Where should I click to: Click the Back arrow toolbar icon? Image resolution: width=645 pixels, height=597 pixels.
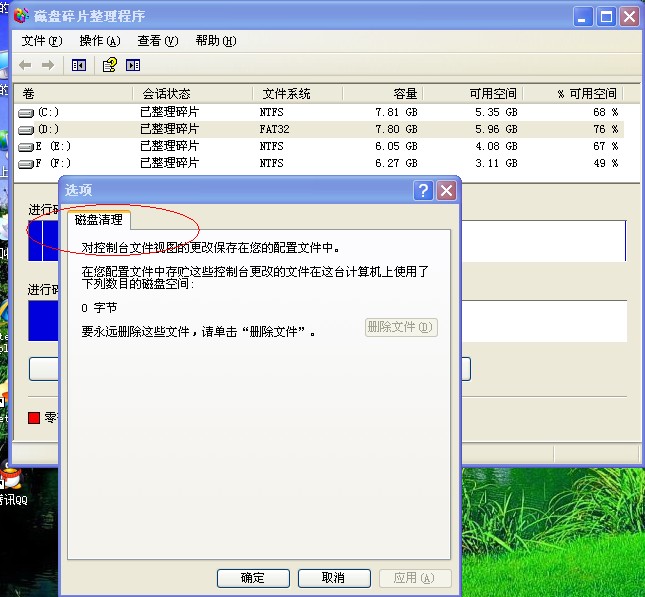point(25,65)
